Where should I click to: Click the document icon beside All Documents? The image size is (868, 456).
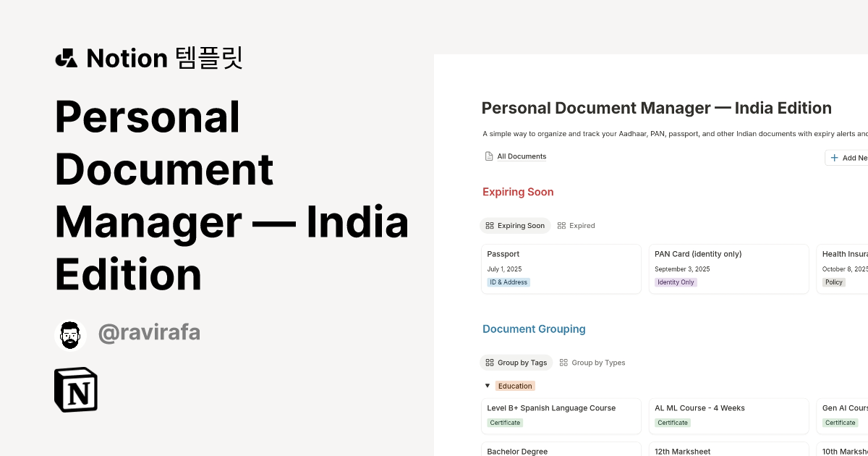pyautogui.click(x=488, y=156)
